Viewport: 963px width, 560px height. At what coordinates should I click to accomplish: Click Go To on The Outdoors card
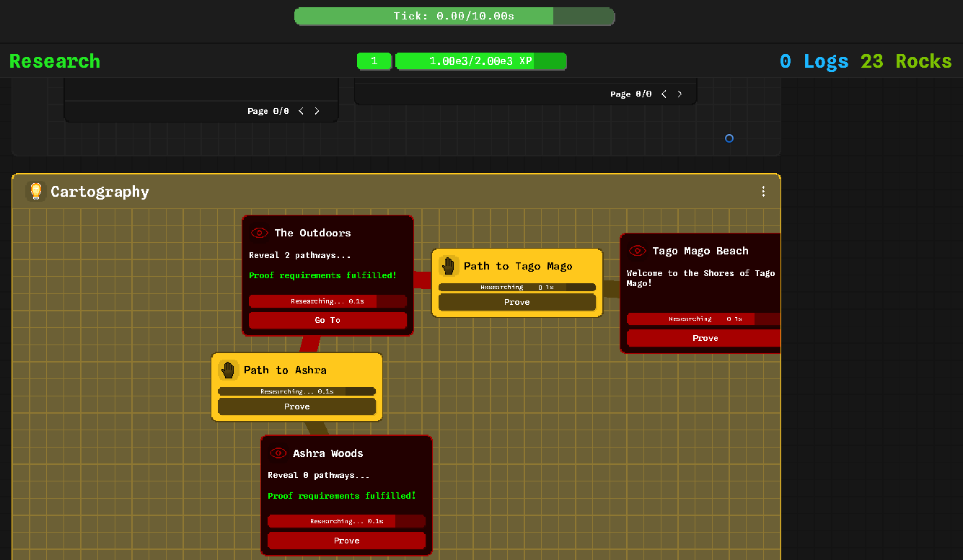click(x=327, y=320)
